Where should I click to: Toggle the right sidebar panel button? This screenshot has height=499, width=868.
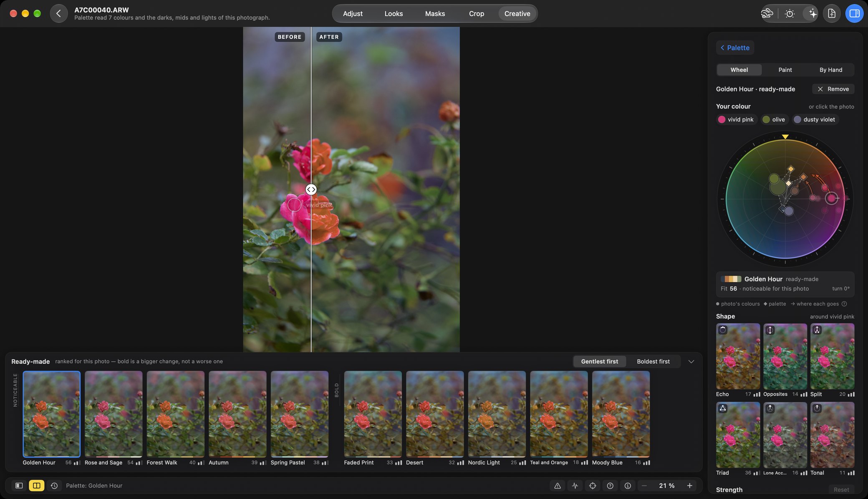(854, 13)
